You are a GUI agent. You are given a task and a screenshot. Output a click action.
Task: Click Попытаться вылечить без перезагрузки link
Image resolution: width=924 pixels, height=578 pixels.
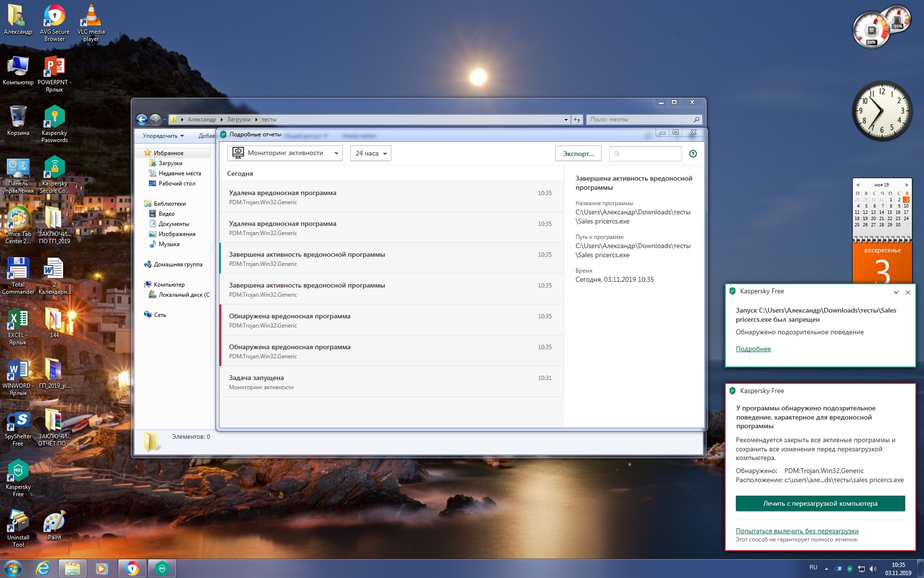pyautogui.click(x=797, y=531)
